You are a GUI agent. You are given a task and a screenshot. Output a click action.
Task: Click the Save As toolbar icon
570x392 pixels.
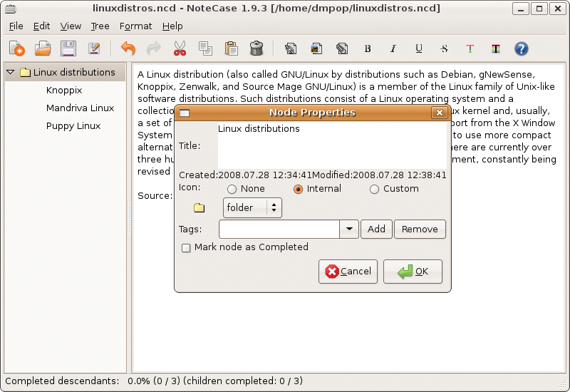click(94, 48)
